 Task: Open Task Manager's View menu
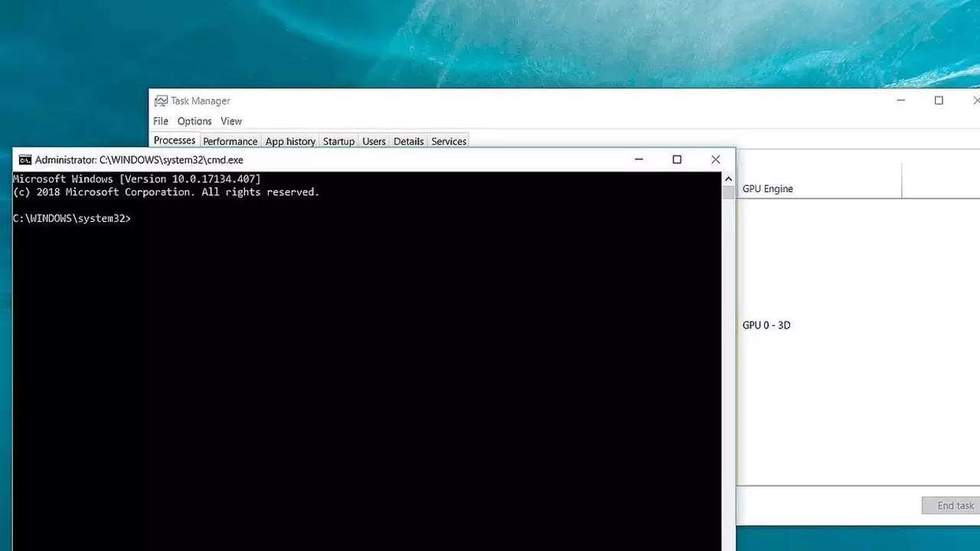click(x=231, y=121)
